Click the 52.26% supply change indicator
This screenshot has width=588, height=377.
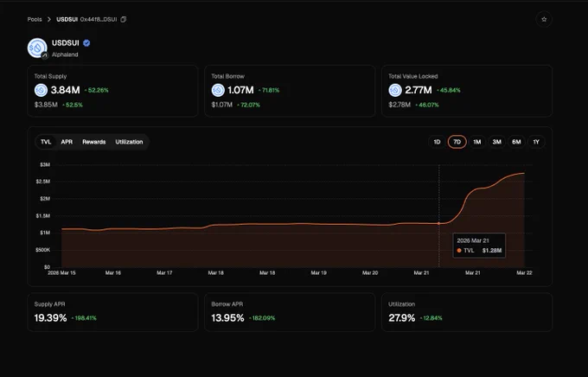click(96, 91)
